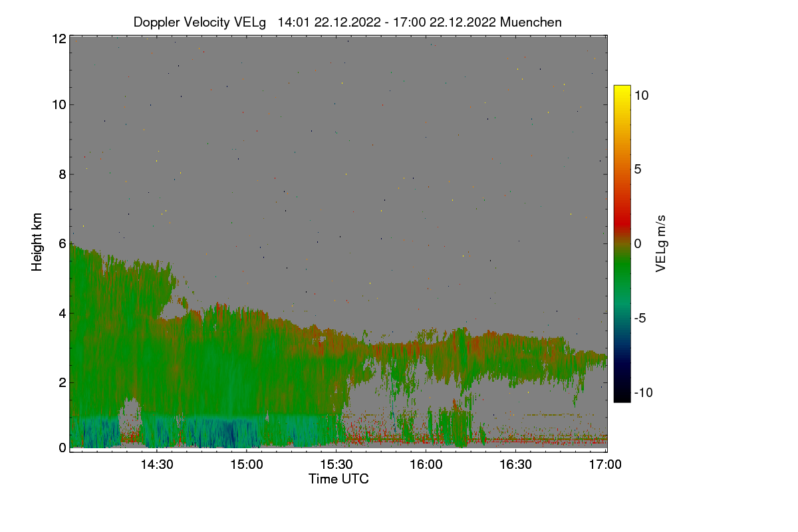This screenshot has height=532, width=798.
Task: Click the dark blue velocity patch near 15:00
Action: click(x=228, y=434)
